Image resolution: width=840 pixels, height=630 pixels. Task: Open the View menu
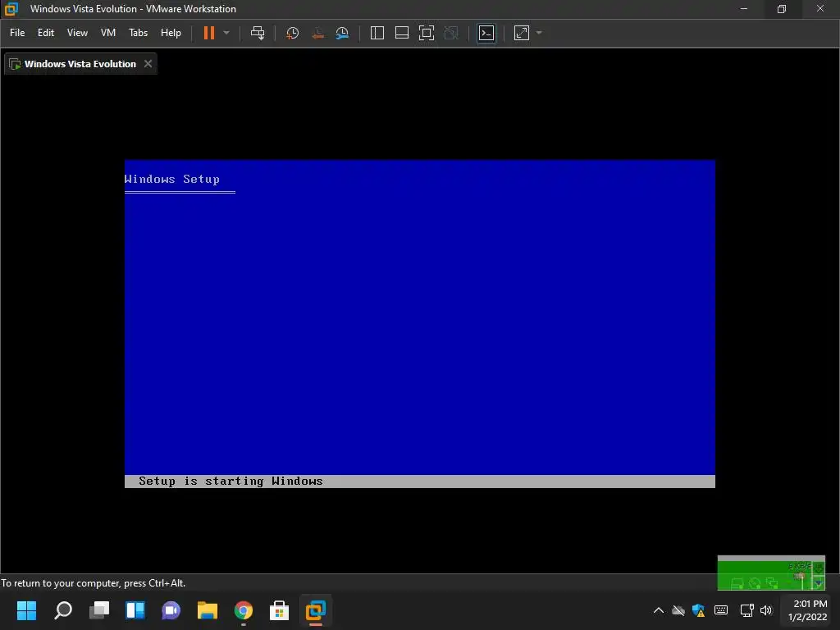[x=77, y=33]
